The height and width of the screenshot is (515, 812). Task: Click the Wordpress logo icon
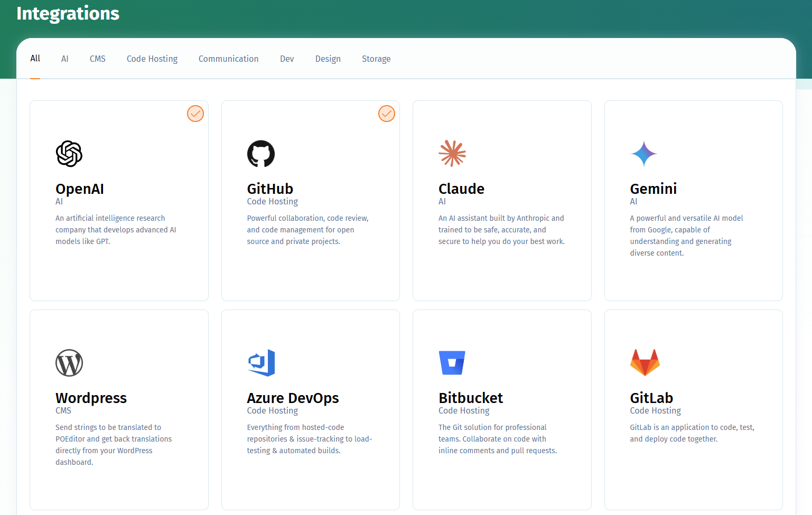(x=69, y=363)
